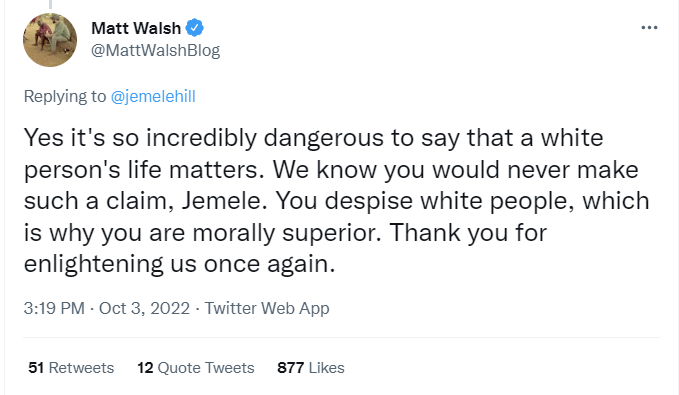This screenshot has height=395, width=679.
Task: Click the 'Likes' word label
Action: coord(327,368)
